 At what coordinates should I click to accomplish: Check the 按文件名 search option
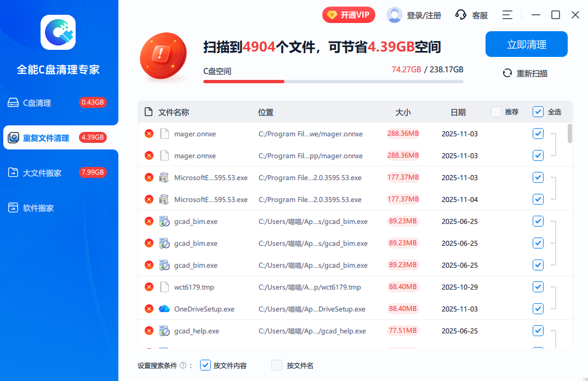(x=276, y=365)
